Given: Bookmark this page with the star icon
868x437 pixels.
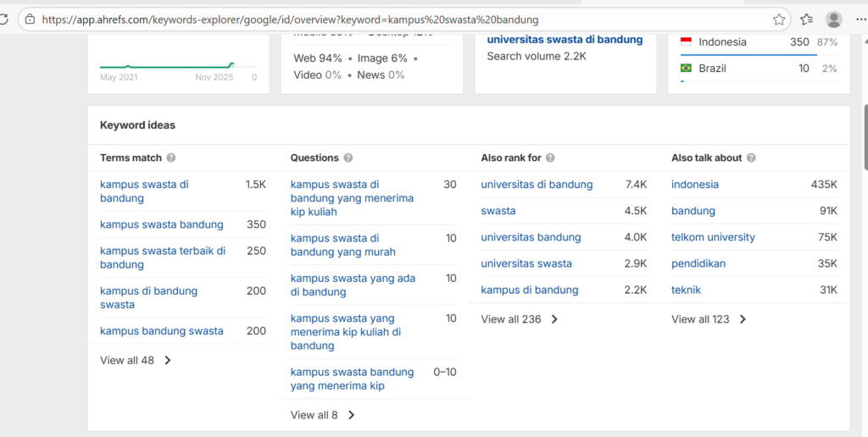Looking at the screenshot, I should click(779, 19).
